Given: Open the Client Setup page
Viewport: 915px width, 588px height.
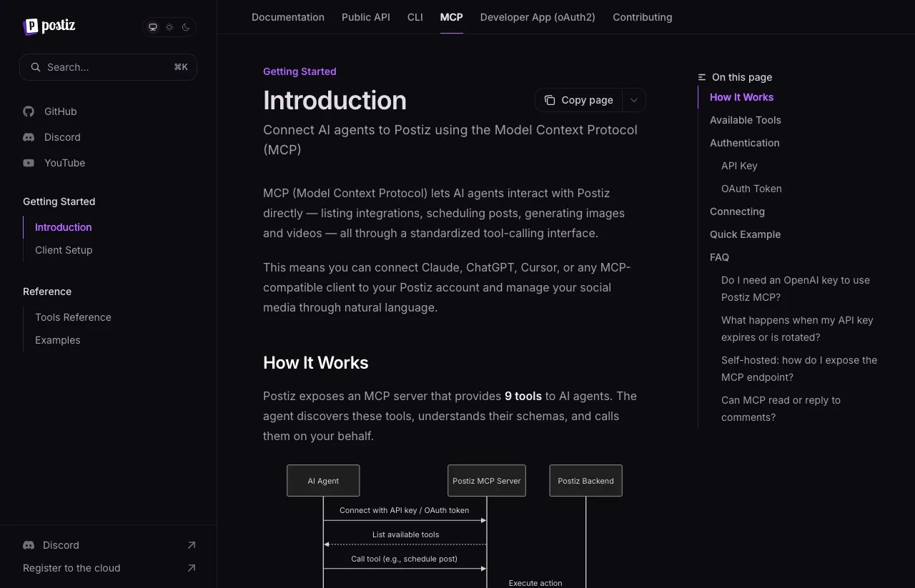Looking at the screenshot, I should [x=64, y=250].
